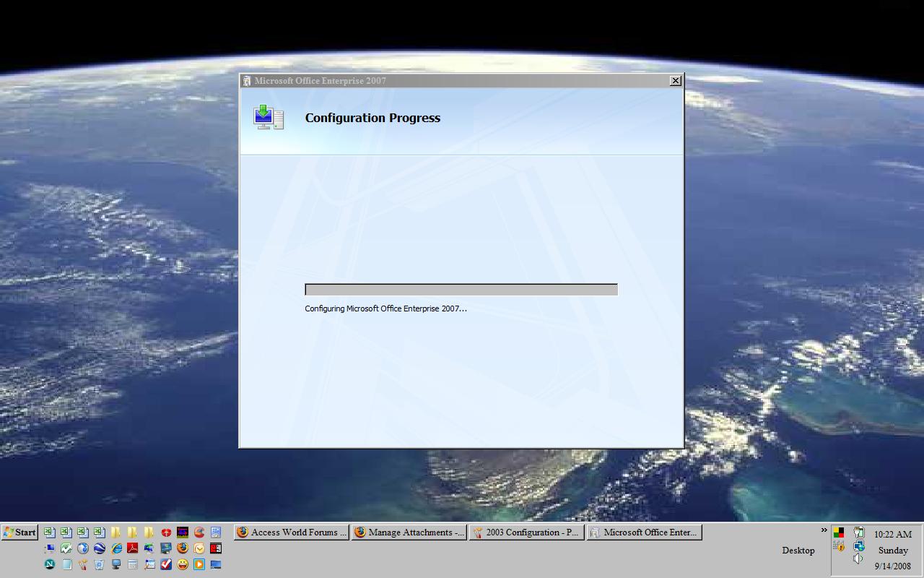924x578 pixels.
Task: Expand hidden toolbar items chevron
Action: [824, 530]
